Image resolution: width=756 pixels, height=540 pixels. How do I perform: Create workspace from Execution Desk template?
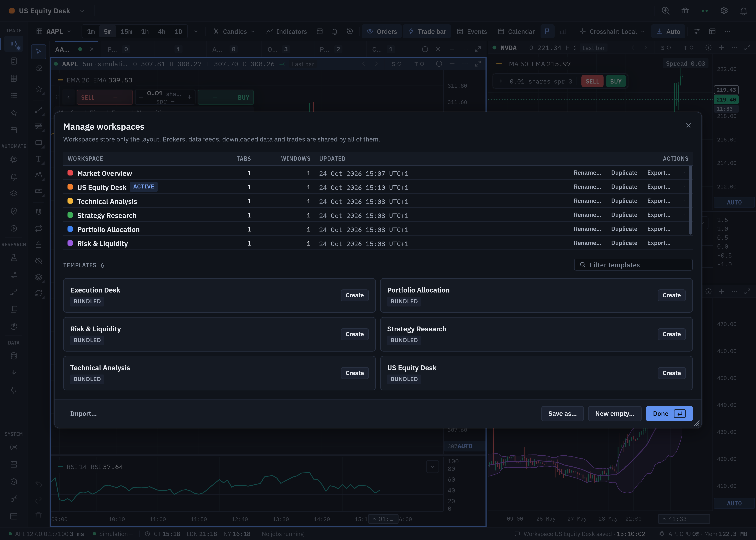tap(354, 295)
